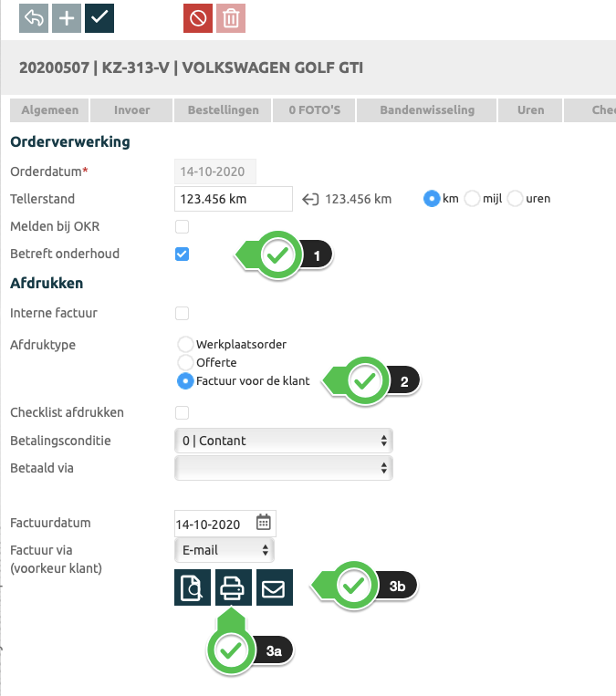This screenshot has width=616, height=696.
Task: Select the Werkplaatsorder radio button
Action: 185,345
